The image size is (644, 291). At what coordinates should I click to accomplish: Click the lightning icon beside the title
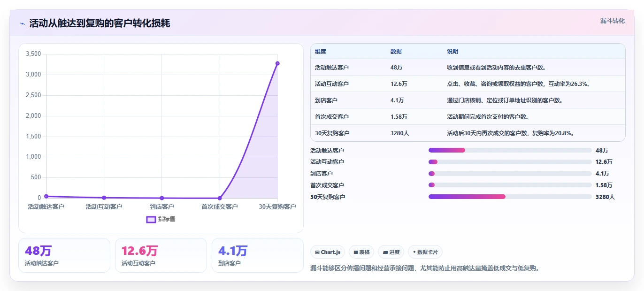pyautogui.click(x=23, y=23)
